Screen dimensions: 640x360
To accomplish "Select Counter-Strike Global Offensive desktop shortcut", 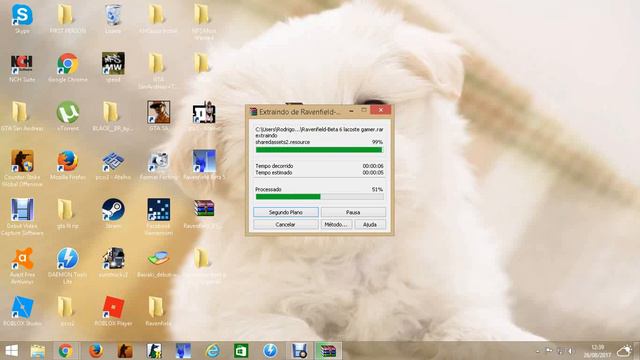I will coord(22,168).
